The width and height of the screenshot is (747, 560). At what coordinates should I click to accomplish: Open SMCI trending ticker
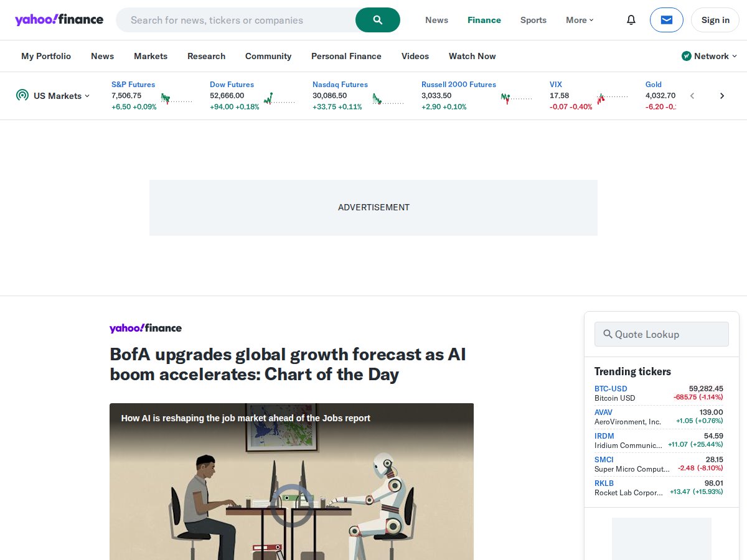tap(604, 460)
